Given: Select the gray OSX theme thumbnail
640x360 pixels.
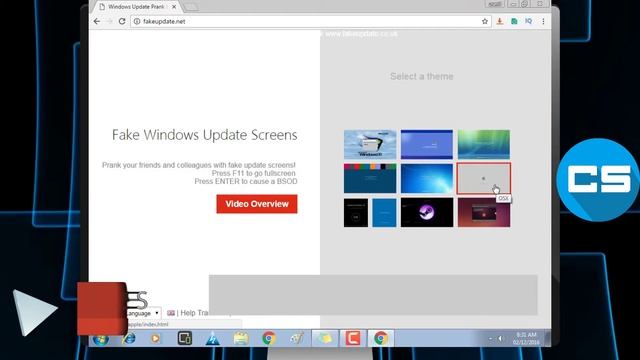Looking at the screenshot, I should (484, 178).
